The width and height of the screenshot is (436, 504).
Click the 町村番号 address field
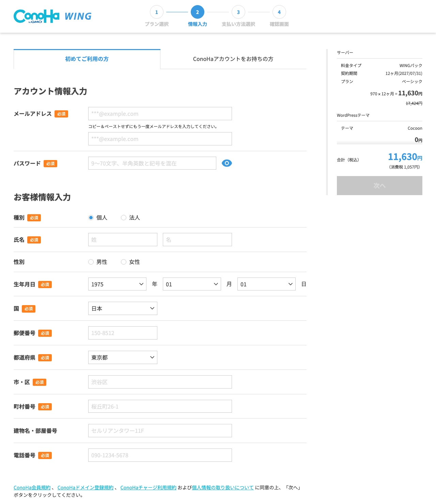[x=160, y=406]
